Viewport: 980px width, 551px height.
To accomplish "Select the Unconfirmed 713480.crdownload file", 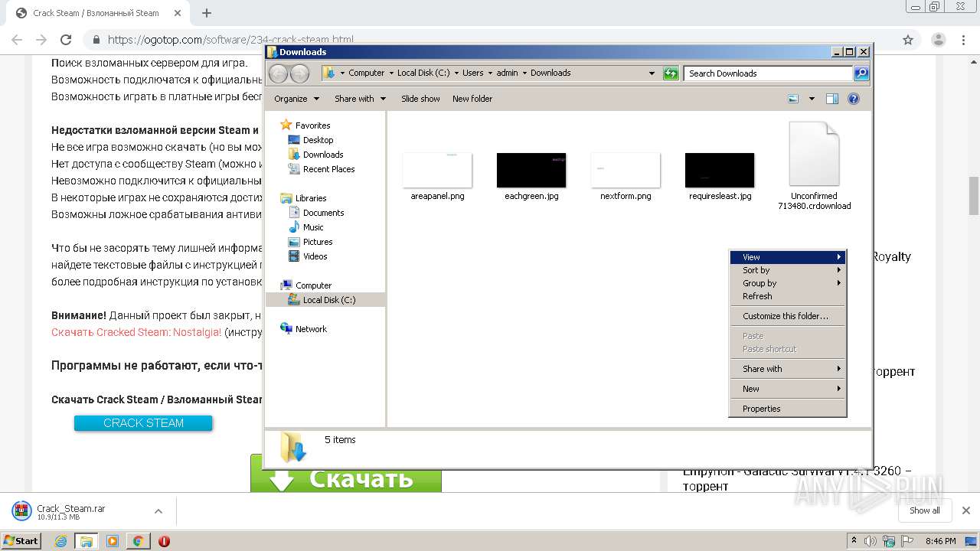I will (x=814, y=166).
